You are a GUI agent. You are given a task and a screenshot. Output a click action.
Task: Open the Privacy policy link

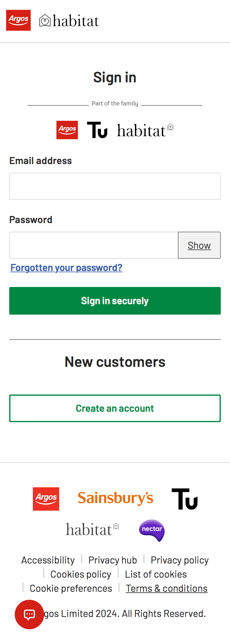pos(179,560)
